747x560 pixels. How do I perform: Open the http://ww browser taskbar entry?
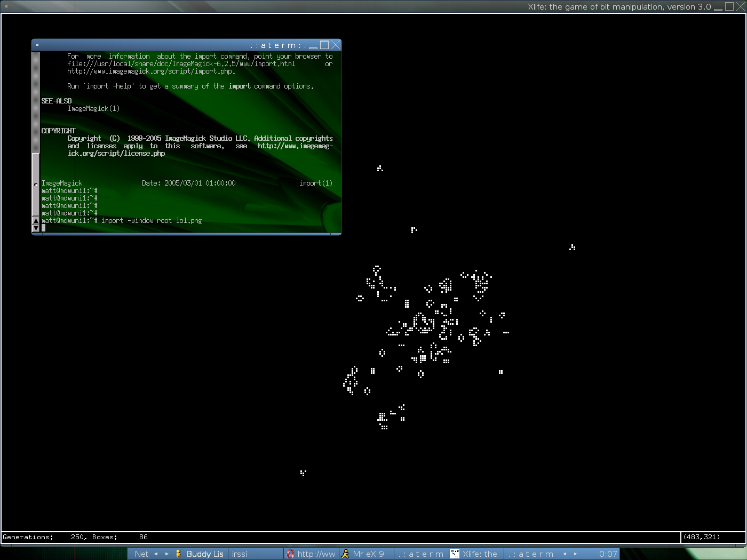click(x=312, y=554)
